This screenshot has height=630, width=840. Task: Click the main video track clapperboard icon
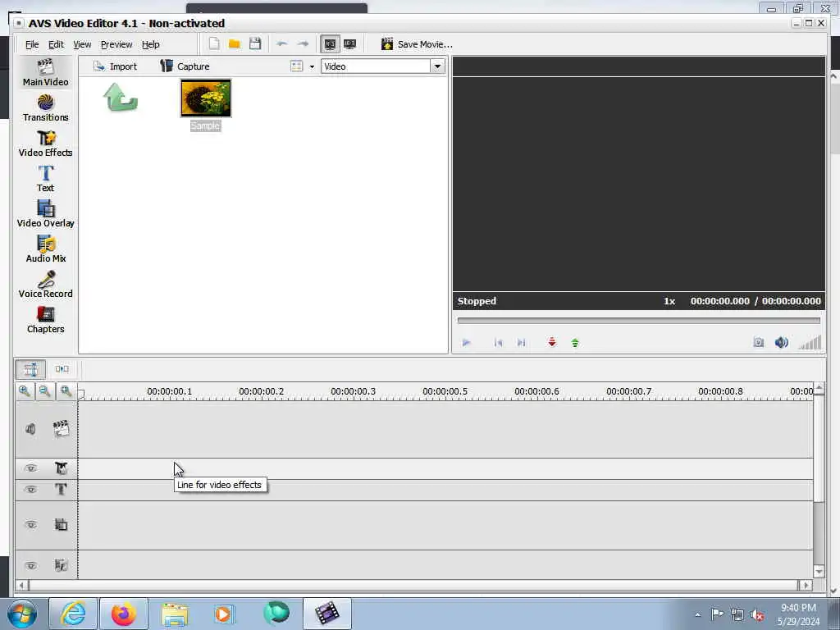point(61,428)
